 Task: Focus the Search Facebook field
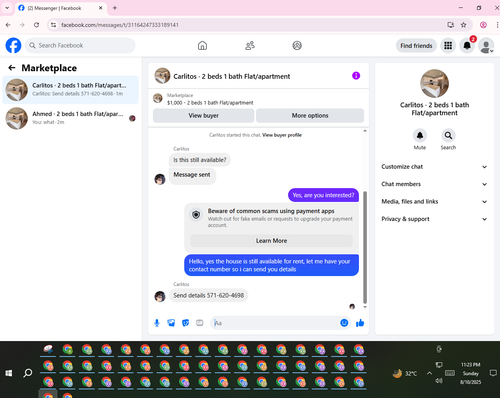[x=80, y=45]
